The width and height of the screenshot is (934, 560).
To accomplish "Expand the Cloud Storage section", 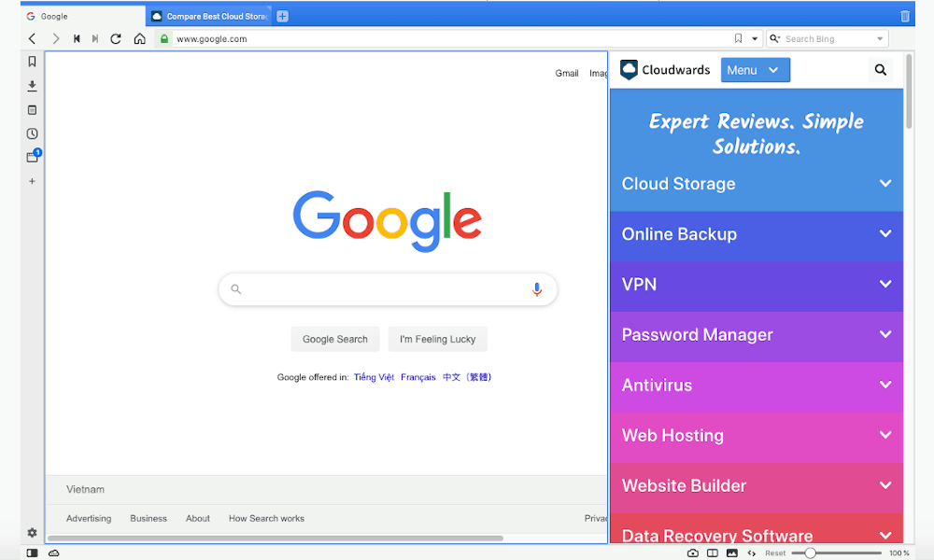I will (757, 184).
